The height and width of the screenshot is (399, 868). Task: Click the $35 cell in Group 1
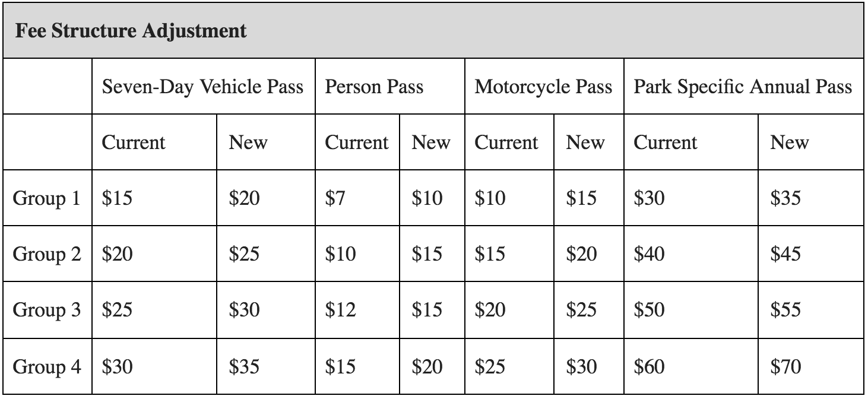pos(785,198)
